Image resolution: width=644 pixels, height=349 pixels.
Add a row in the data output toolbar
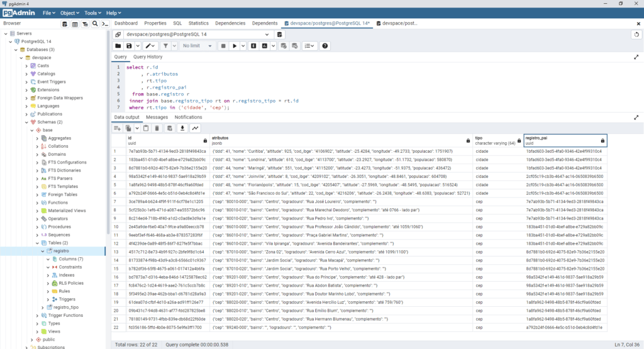tap(117, 128)
